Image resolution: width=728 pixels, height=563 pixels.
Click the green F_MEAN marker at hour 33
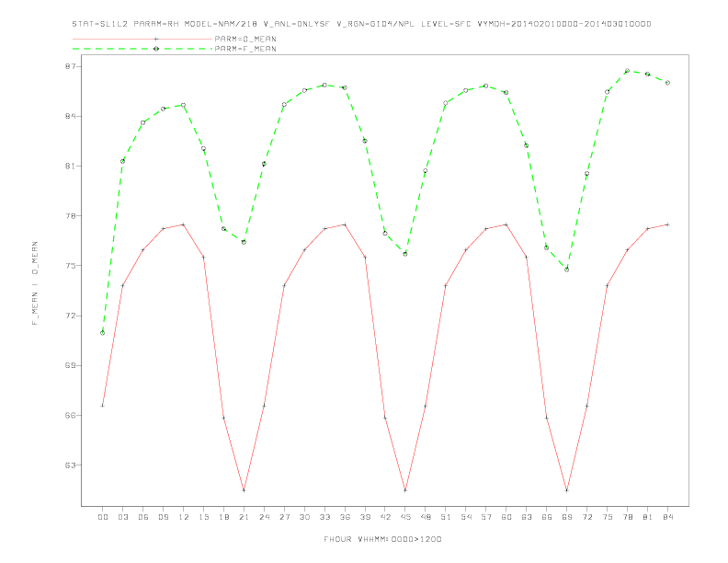coord(324,85)
